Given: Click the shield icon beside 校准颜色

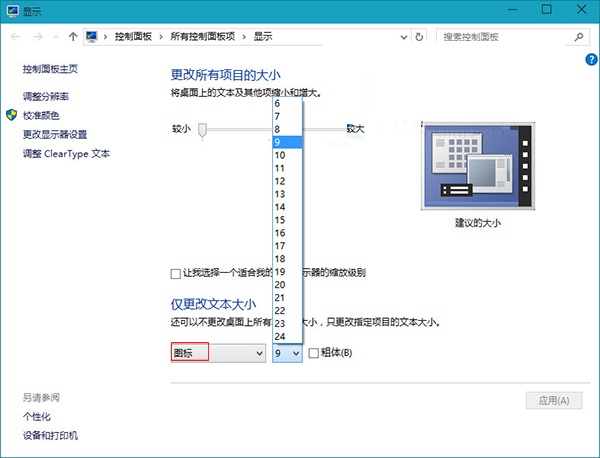Looking at the screenshot, I should click(12, 115).
